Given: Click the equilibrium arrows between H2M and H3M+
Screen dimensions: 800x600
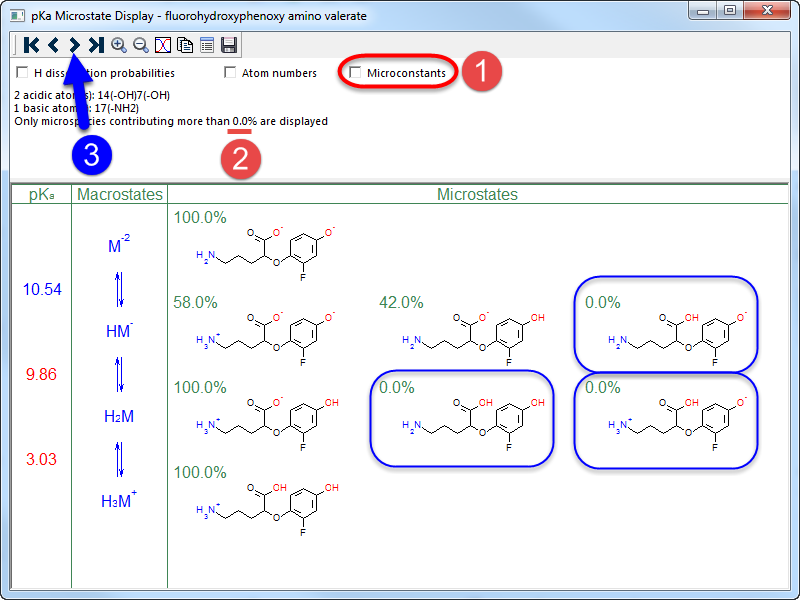Looking at the screenshot, I should click(x=119, y=459).
